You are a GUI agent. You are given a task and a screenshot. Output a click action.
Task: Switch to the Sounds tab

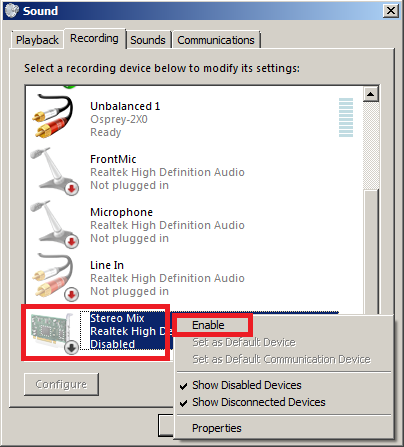click(x=148, y=40)
